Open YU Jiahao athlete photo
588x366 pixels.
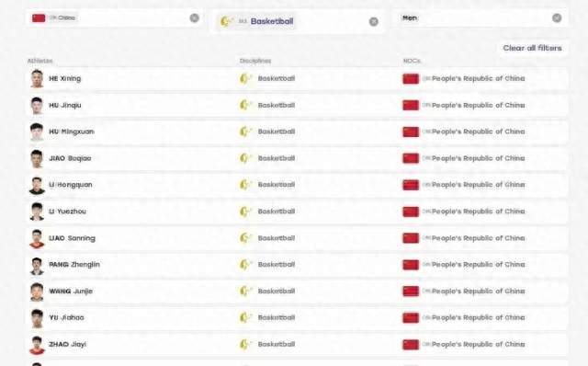(37, 318)
